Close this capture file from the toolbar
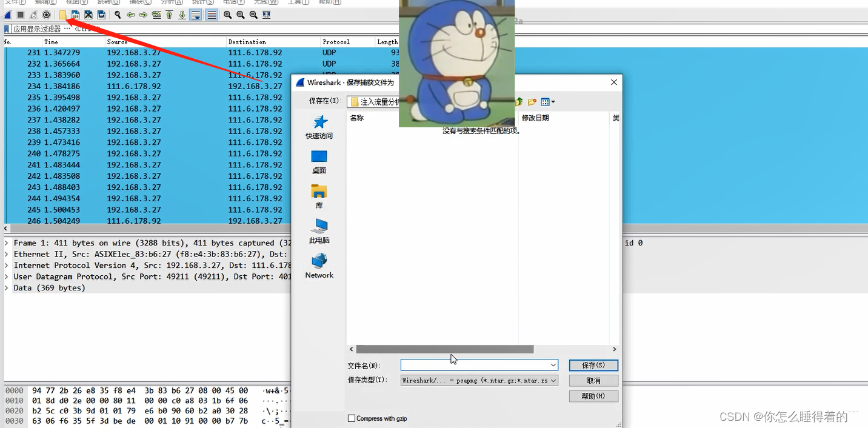Viewport: 868px width, 428px height. coord(88,15)
